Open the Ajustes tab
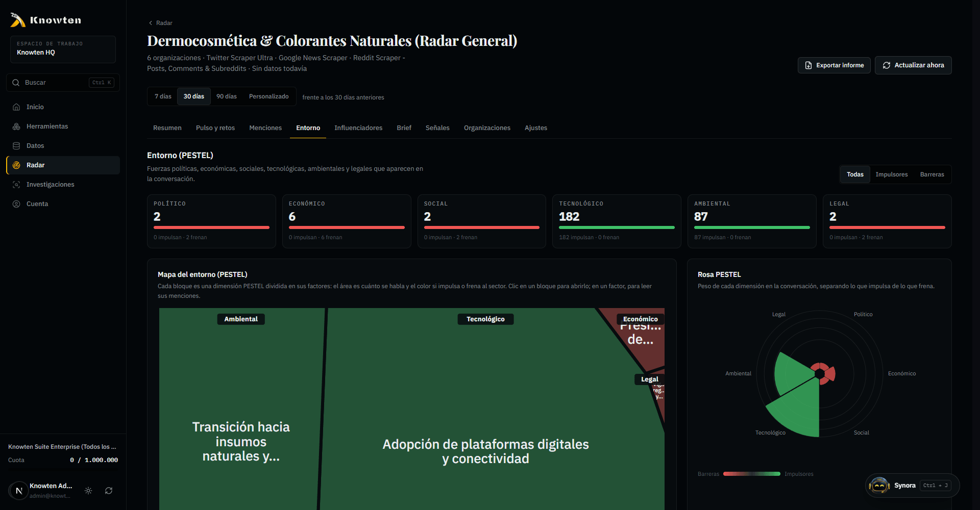 536,128
